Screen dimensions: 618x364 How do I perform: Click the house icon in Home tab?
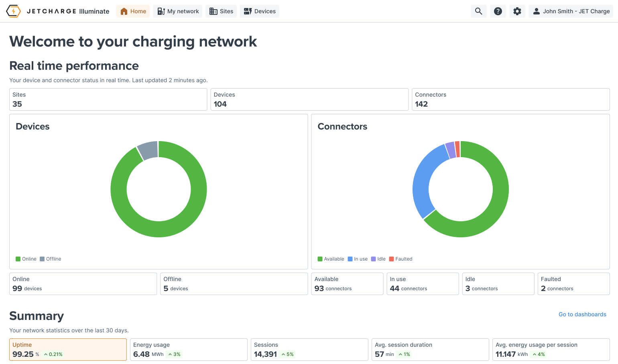click(124, 11)
